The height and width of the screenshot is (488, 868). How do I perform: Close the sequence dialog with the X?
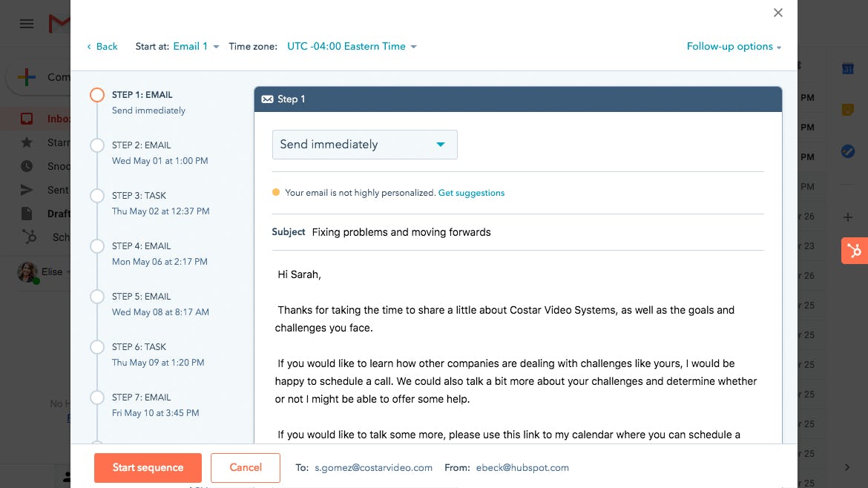(x=777, y=13)
